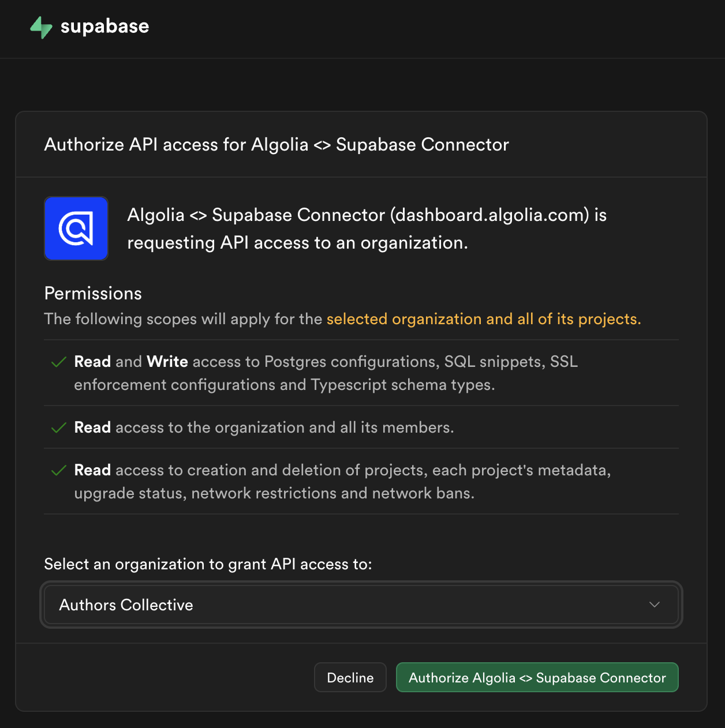Authorize Algolia <> Supabase Connector

(537, 677)
